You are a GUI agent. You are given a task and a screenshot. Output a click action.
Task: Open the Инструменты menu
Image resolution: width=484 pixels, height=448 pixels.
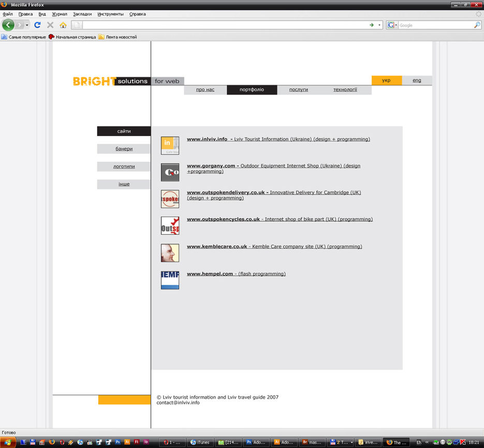[110, 14]
